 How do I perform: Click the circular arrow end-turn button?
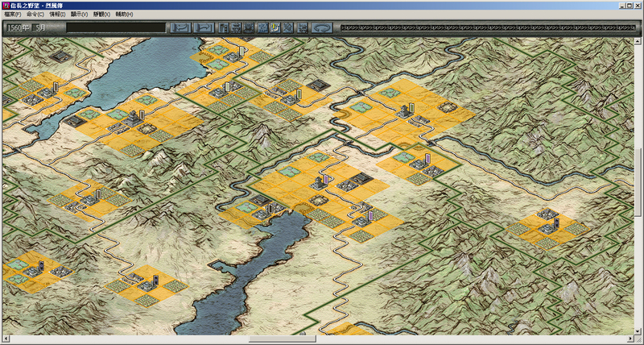click(321, 27)
